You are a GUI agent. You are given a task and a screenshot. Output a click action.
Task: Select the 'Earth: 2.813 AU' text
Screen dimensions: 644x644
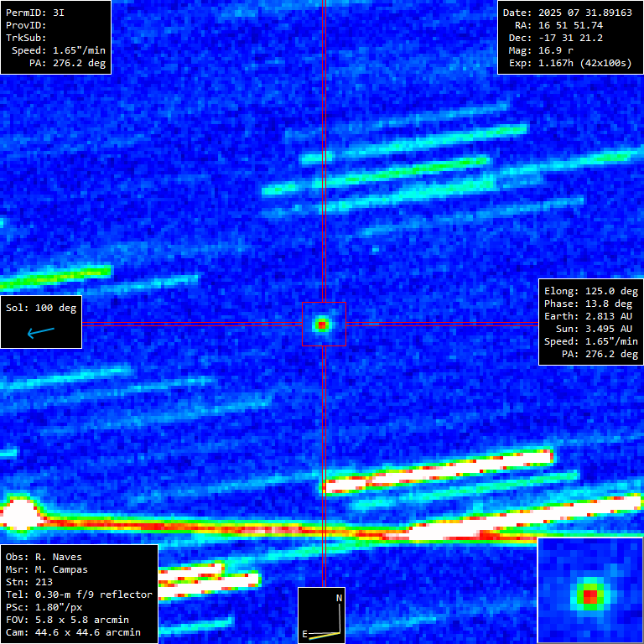click(588, 316)
